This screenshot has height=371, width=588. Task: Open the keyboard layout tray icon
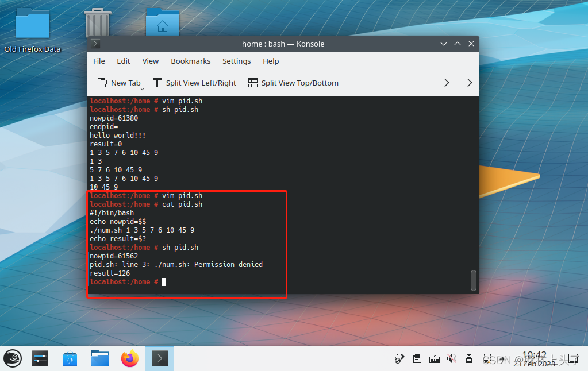(434, 358)
